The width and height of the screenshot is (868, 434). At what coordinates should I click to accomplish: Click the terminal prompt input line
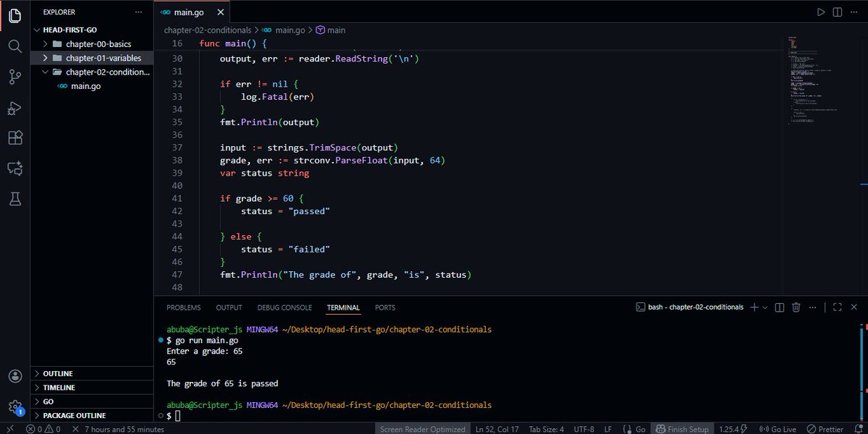[177, 416]
